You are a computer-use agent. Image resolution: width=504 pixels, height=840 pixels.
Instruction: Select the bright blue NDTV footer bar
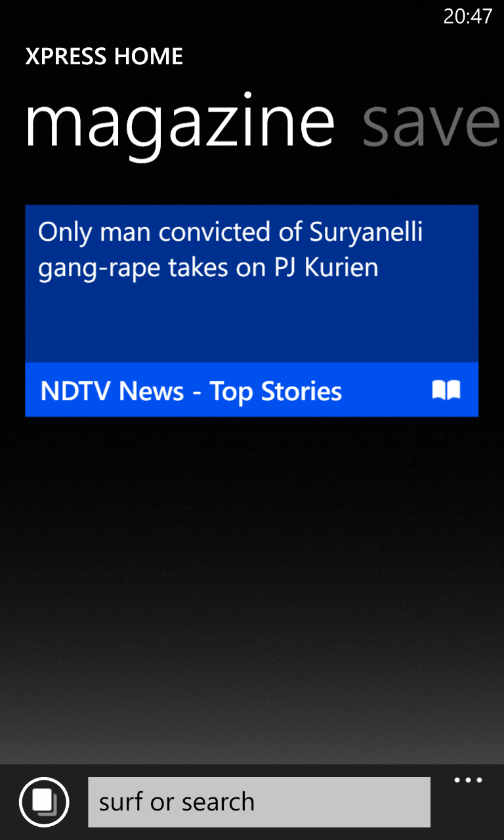pos(251,389)
